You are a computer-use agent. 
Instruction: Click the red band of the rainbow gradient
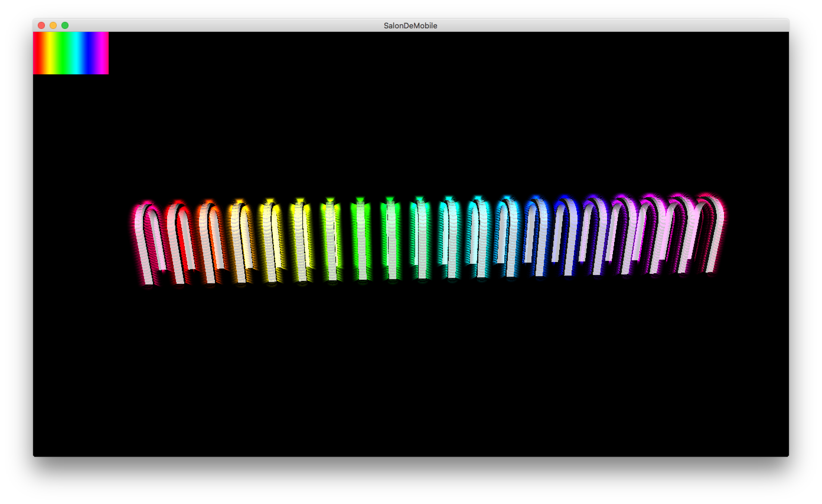pyautogui.click(x=37, y=53)
